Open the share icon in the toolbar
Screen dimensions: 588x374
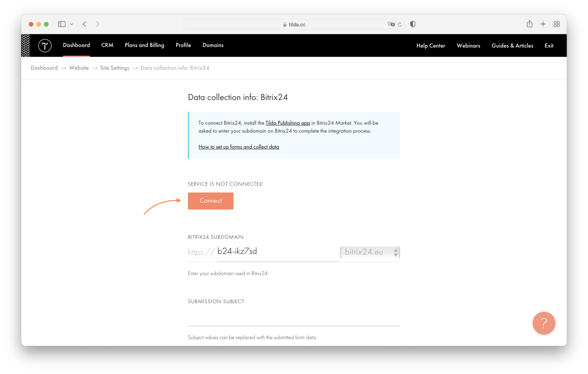(529, 24)
